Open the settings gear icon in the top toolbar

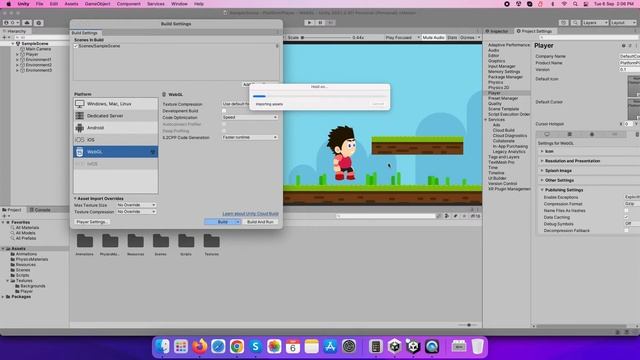pyautogui.click(x=39, y=23)
